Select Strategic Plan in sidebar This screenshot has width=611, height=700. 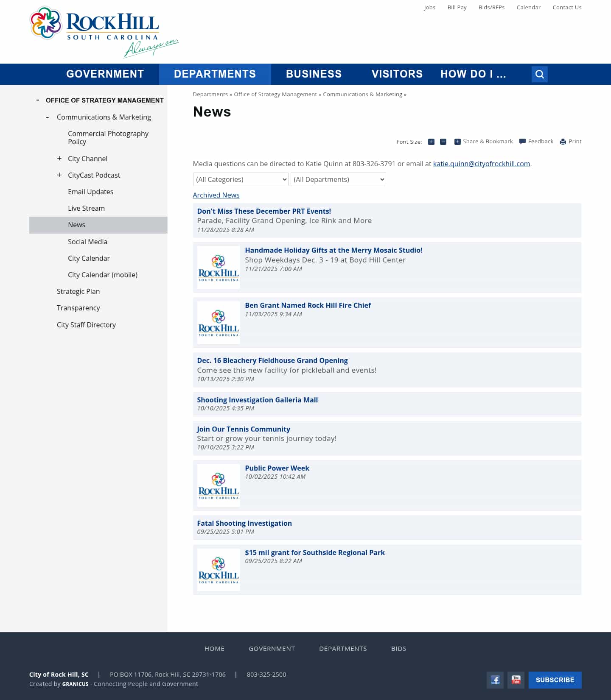point(78,291)
